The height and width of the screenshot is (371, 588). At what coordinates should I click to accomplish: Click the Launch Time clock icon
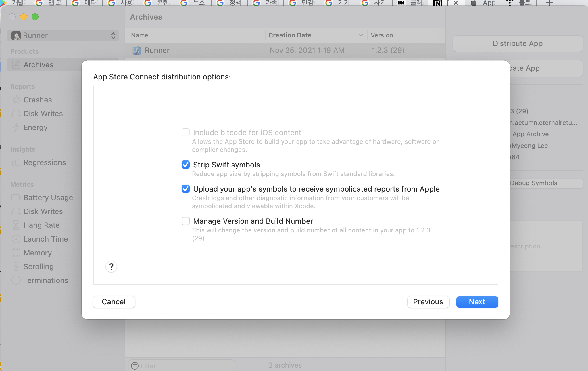coord(16,239)
